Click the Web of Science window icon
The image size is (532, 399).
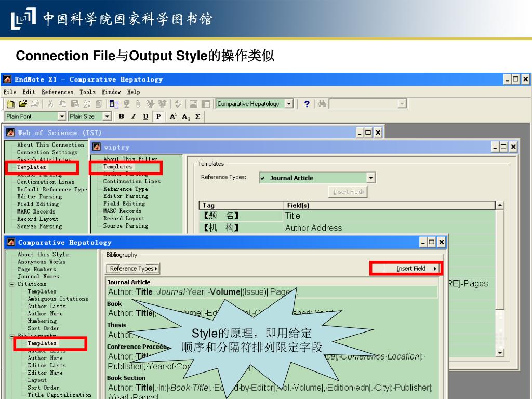click(10, 132)
